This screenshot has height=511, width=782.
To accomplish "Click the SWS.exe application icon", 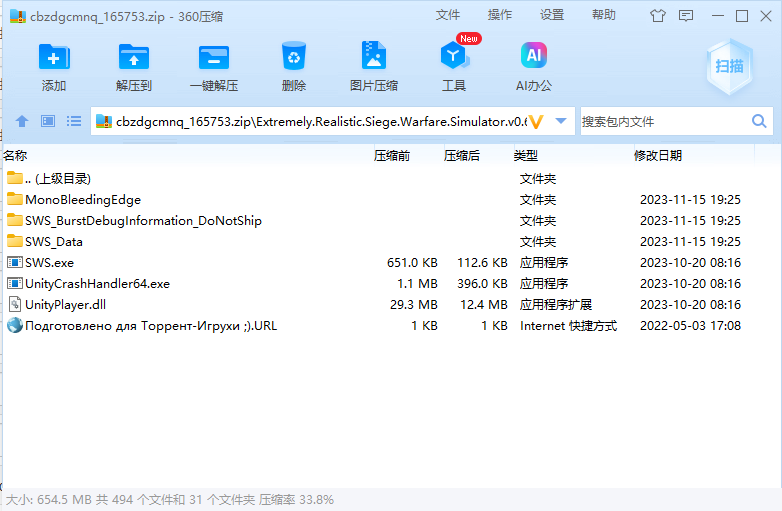I will point(15,262).
